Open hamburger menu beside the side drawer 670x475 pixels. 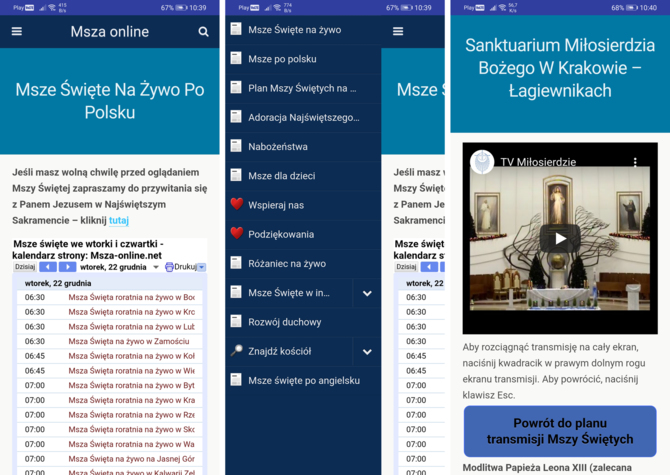tap(398, 32)
